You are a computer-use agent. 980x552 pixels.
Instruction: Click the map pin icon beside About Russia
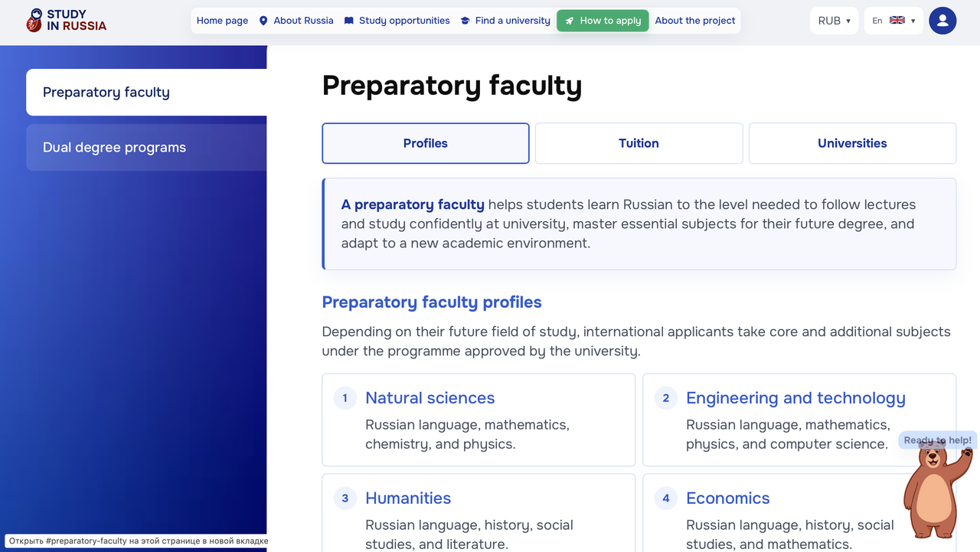263,21
